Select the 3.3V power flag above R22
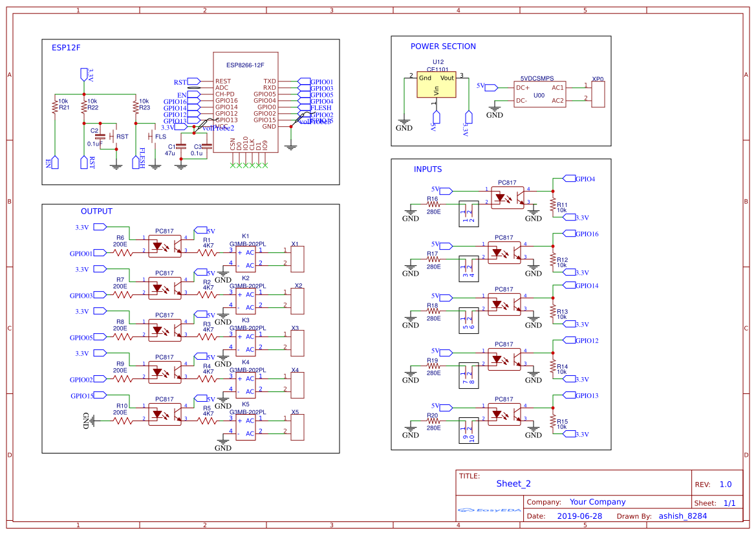The image size is (756, 535). (83, 74)
